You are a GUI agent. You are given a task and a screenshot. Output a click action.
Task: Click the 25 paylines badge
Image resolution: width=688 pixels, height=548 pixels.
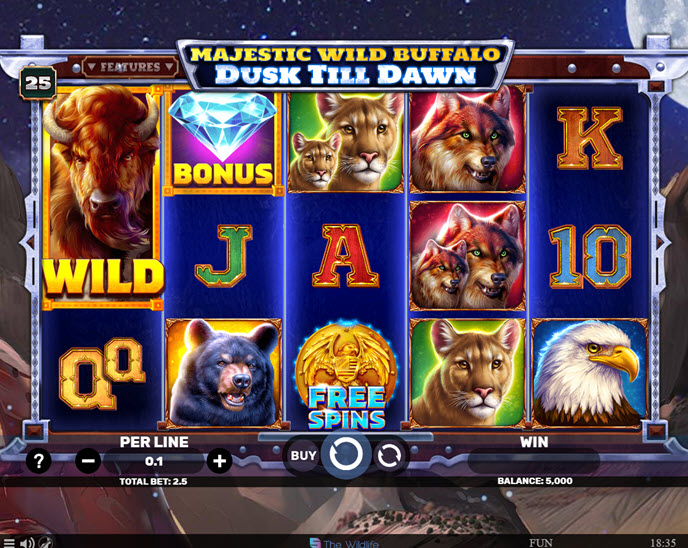(x=38, y=82)
